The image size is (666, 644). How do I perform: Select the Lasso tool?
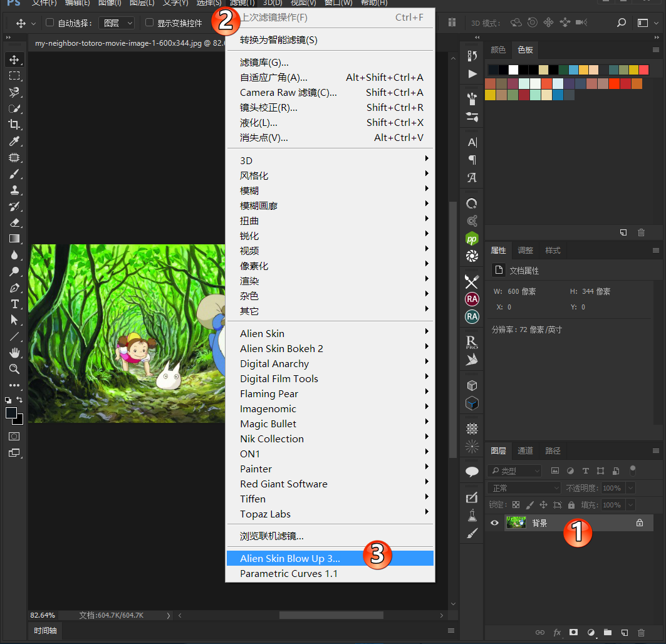tap(14, 92)
